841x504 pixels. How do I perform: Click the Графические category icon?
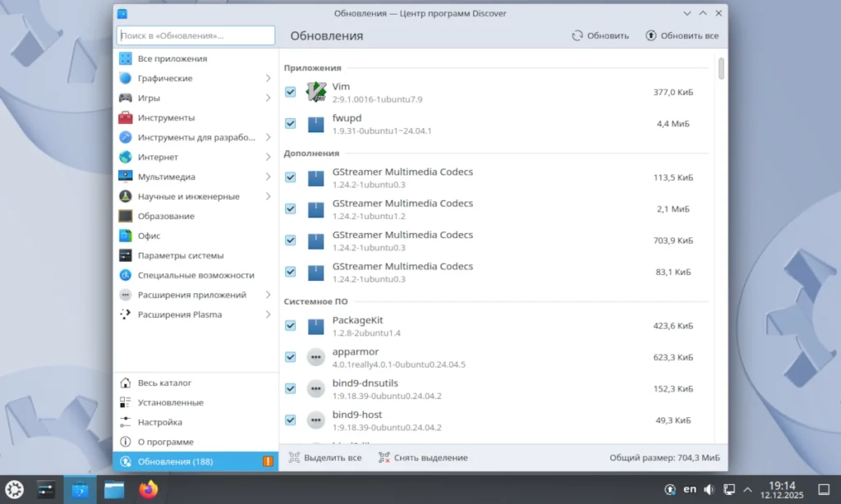pos(126,78)
